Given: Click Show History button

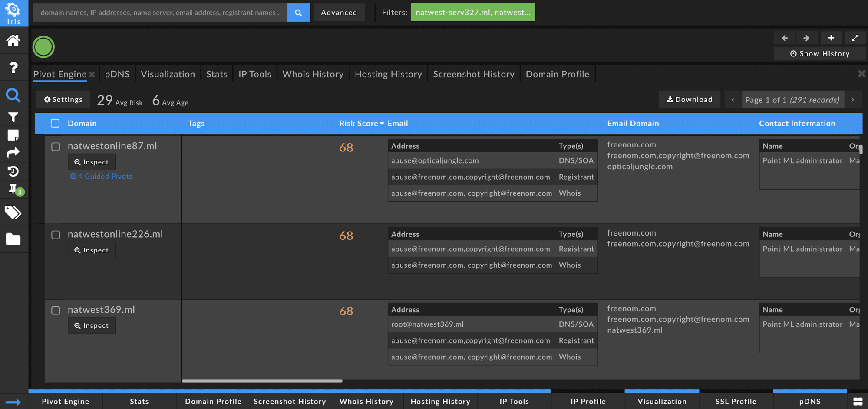Looking at the screenshot, I should pos(820,54).
